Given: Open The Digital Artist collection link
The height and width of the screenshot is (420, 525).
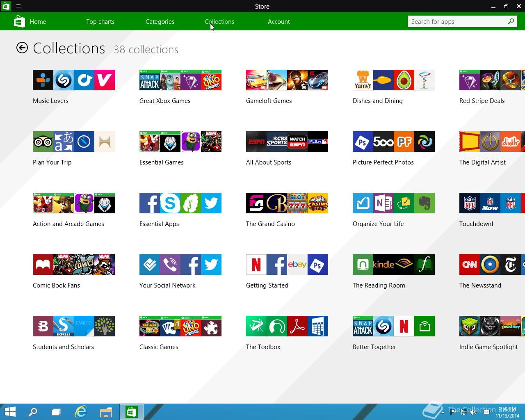Looking at the screenshot, I should click(x=482, y=162).
